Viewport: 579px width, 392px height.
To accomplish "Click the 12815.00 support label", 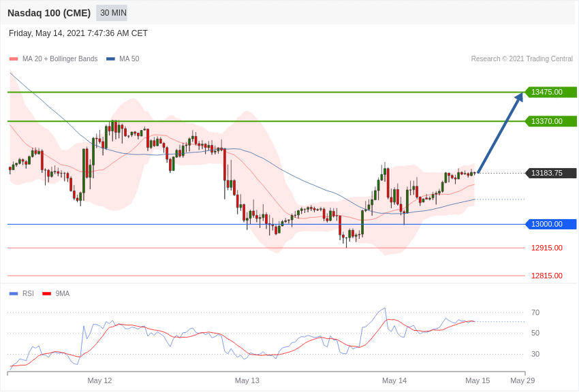I will [547, 276].
